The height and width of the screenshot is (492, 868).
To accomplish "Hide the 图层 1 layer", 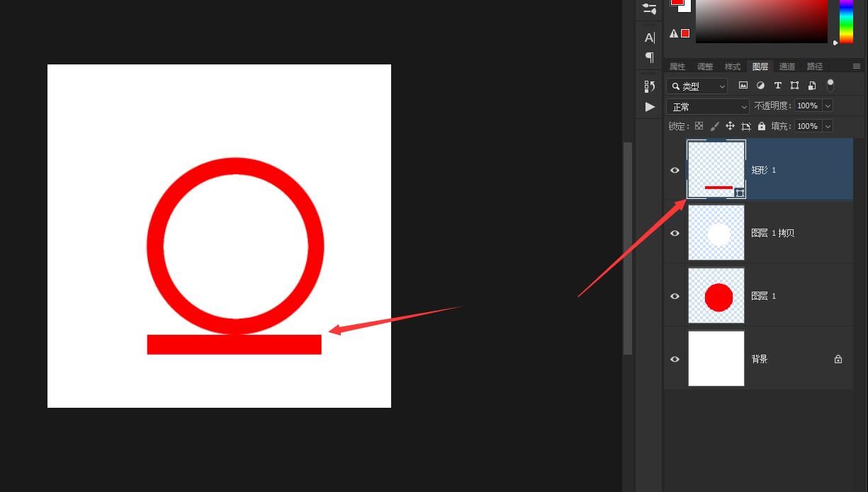I will pyautogui.click(x=675, y=296).
